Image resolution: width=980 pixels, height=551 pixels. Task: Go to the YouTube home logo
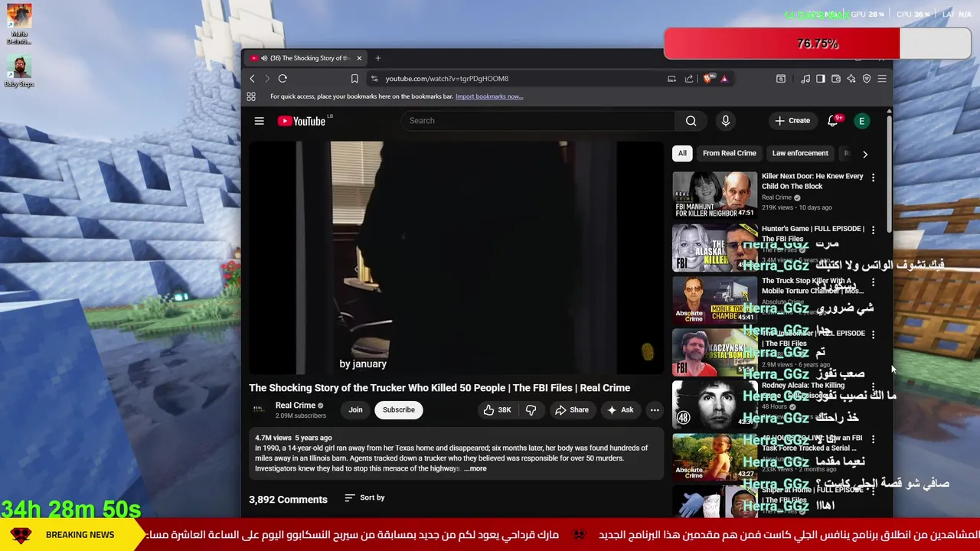(302, 121)
